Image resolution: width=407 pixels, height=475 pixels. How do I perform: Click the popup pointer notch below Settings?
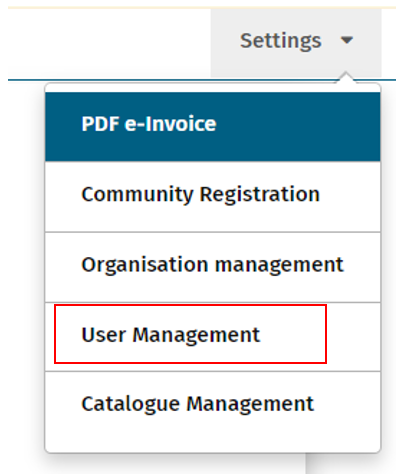(346, 78)
